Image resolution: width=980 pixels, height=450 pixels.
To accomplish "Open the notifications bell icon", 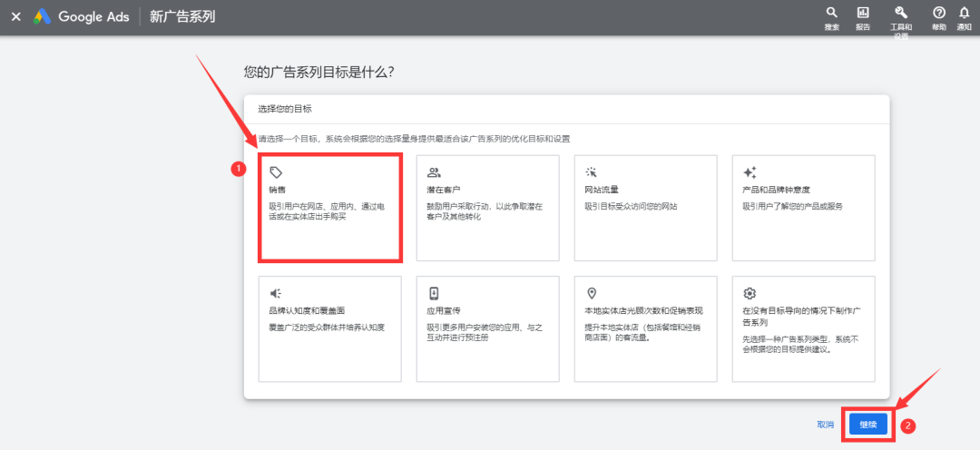I will [x=964, y=13].
